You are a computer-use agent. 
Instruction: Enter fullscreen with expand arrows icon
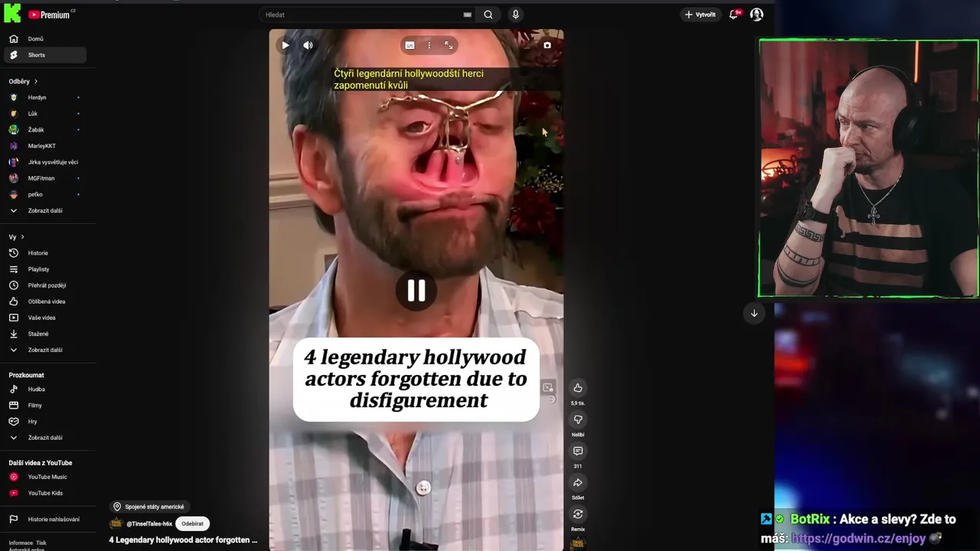(449, 45)
